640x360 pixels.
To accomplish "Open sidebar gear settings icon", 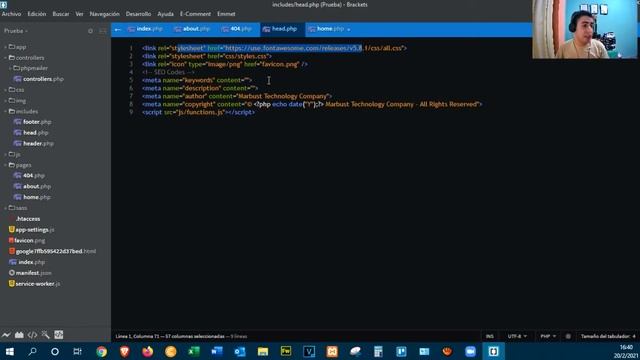I will (90, 31).
